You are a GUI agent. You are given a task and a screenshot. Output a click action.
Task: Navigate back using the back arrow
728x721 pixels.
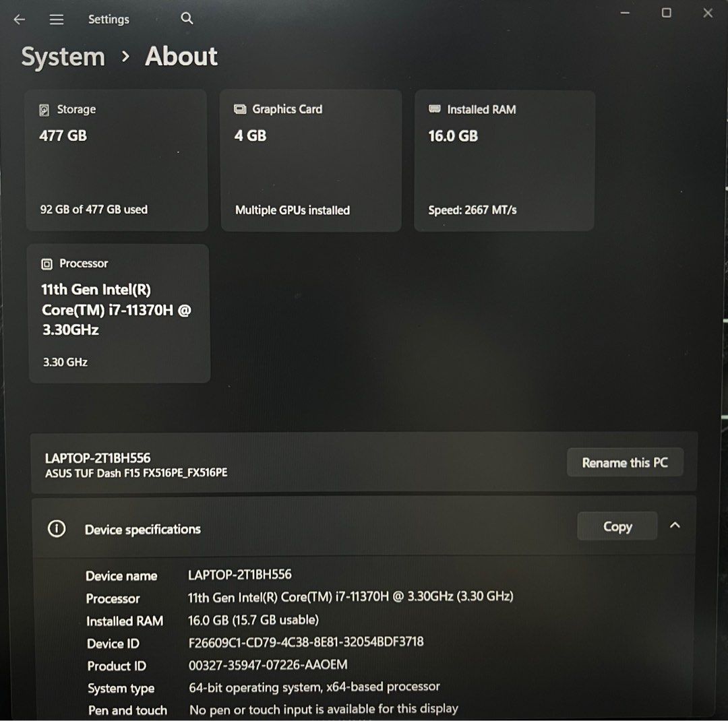click(19, 19)
